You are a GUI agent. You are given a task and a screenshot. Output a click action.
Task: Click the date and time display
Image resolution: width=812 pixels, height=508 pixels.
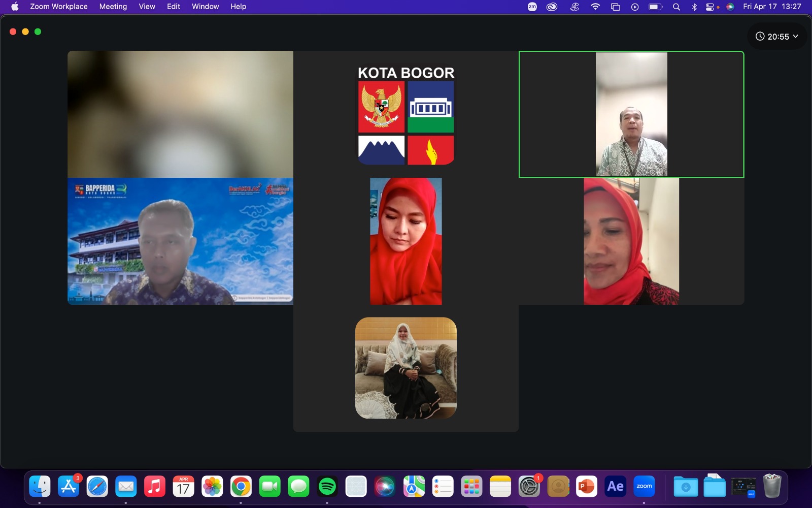[x=772, y=7]
